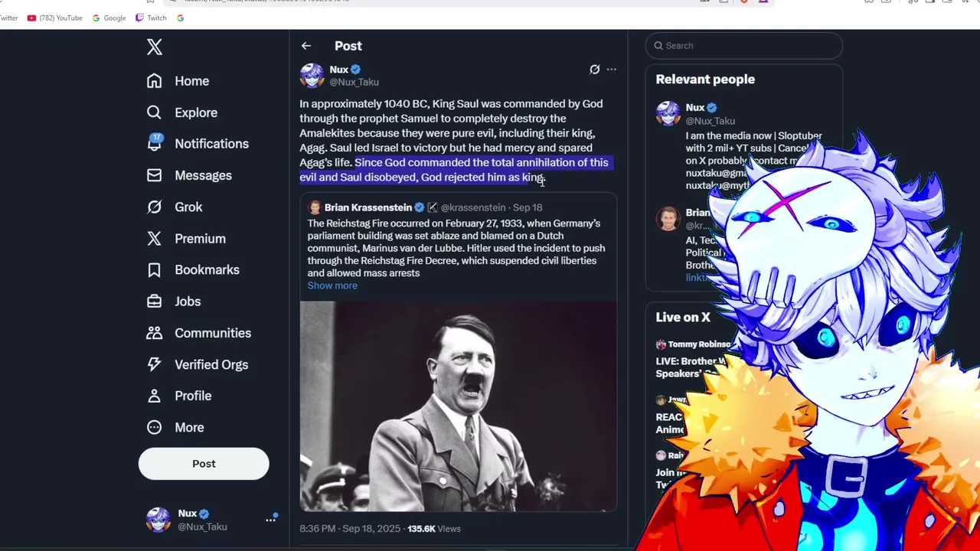Go back with the arrow beside Post
The height and width of the screenshot is (551, 980).
pos(306,46)
